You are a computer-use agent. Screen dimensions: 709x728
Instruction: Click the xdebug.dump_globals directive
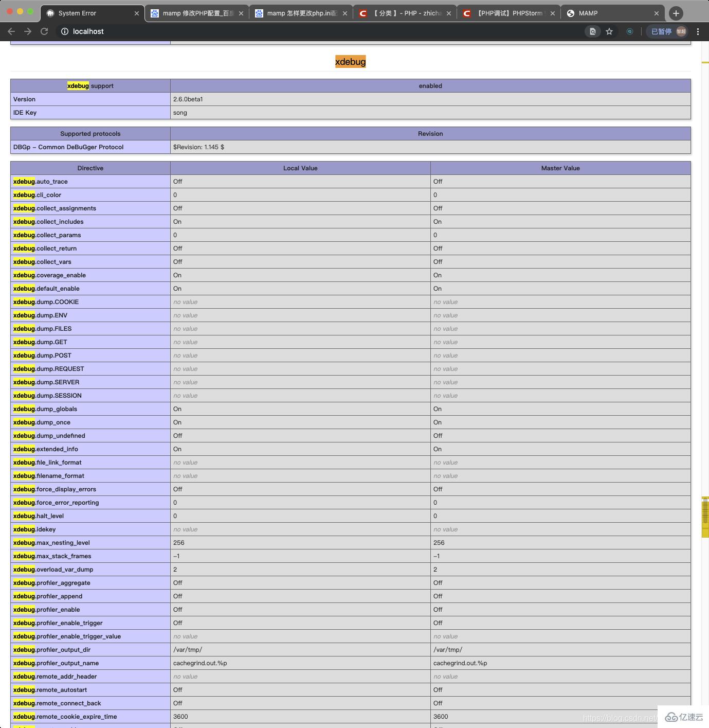(x=45, y=409)
